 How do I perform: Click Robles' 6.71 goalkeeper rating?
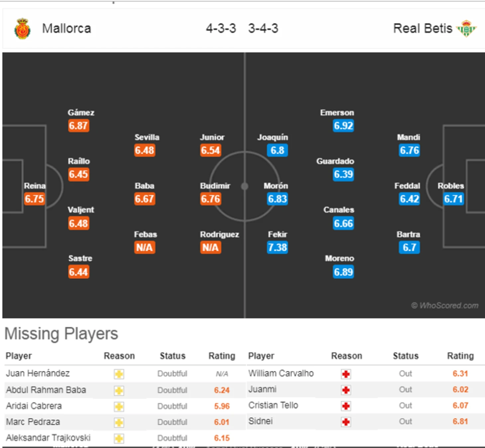[453, 199]
